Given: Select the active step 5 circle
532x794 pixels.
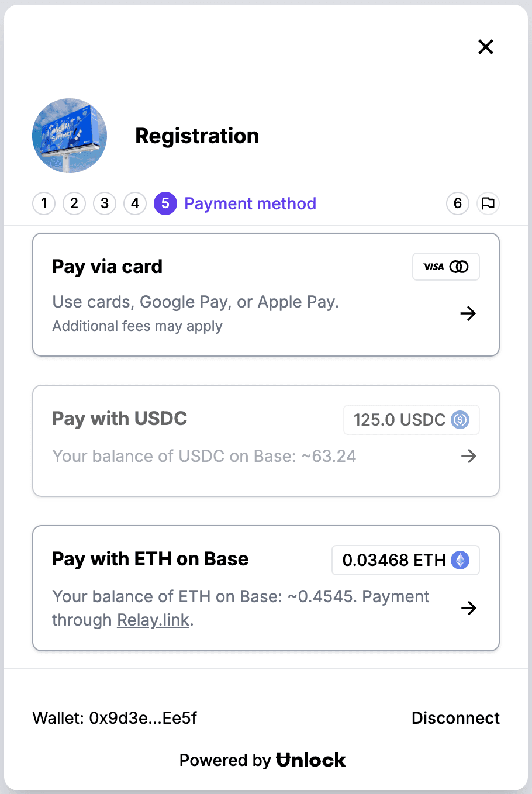Looking at the screenshot, I should (165, 203).
